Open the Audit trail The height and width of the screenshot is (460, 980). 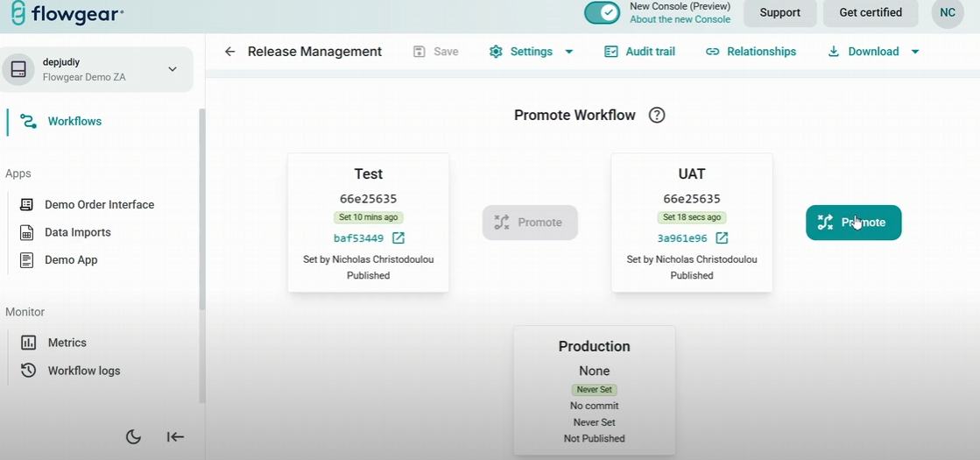point(639,51)
